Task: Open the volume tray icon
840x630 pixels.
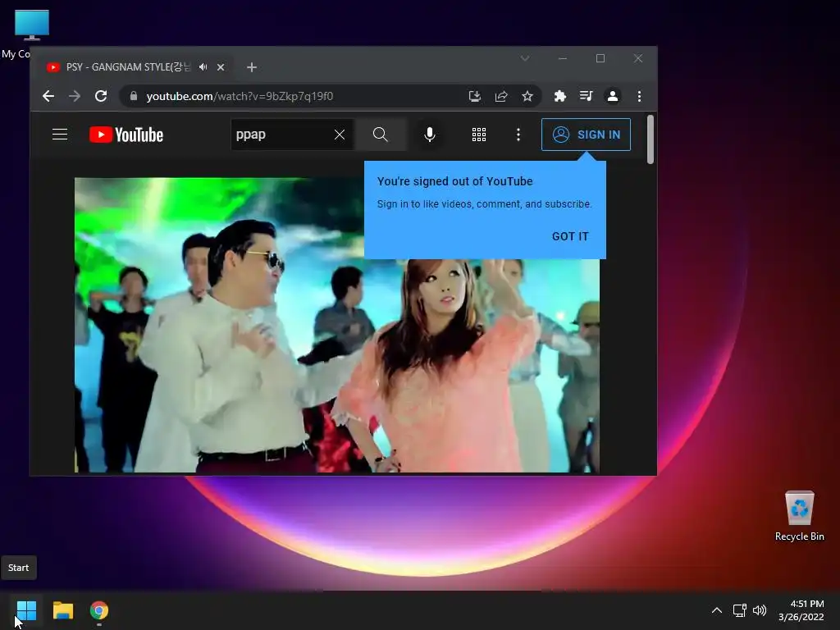Action: pos(760,610)
